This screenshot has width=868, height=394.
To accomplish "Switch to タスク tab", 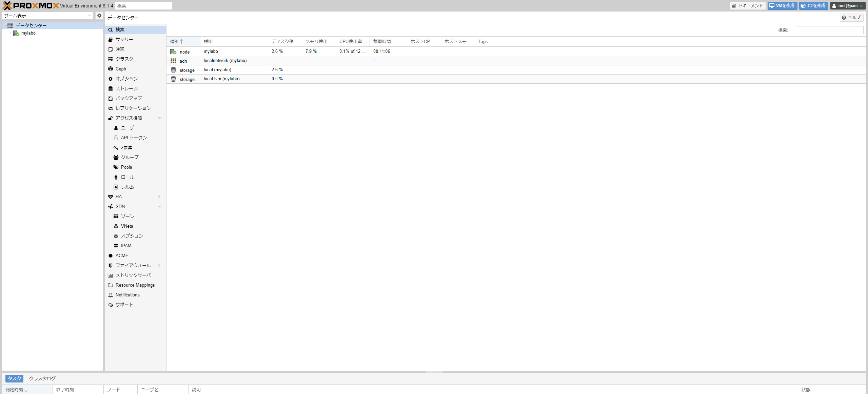I will click(x=14, y=378).
